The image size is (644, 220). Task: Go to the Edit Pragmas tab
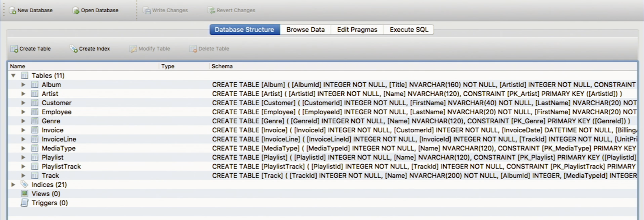357,30
